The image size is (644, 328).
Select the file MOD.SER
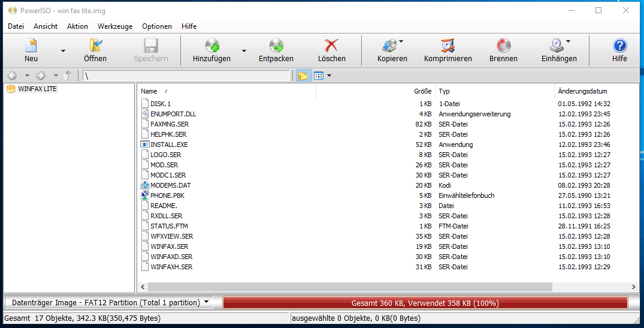(164, 165)
